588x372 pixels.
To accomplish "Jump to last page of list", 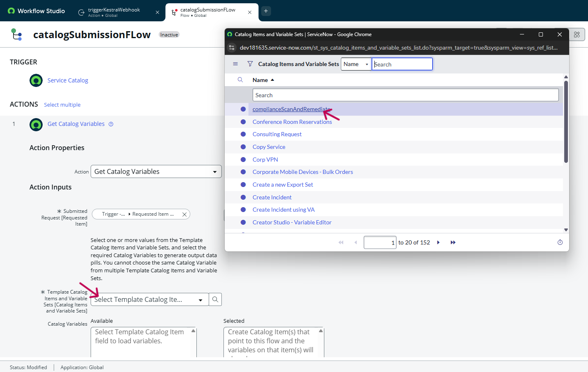I will (453, 242).
